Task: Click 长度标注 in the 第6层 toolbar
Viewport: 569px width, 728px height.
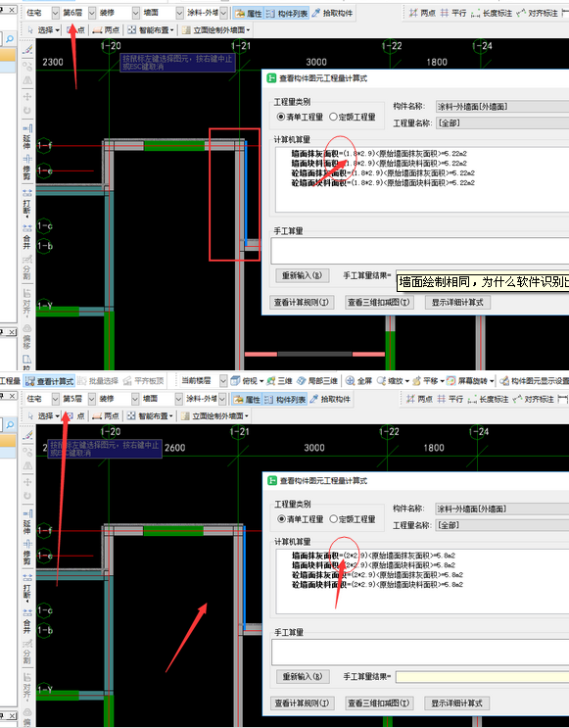Action: tap(492, 14)
